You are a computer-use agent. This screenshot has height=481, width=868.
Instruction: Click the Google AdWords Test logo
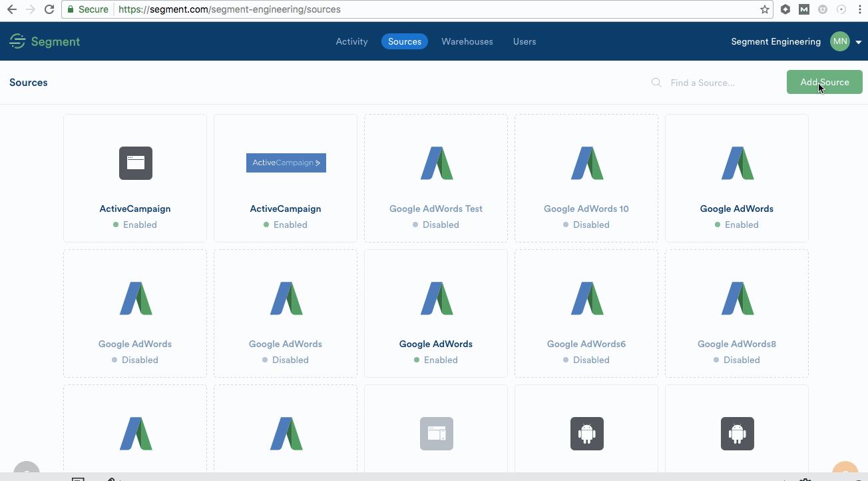pyautogui.click(x=437, y=163)
